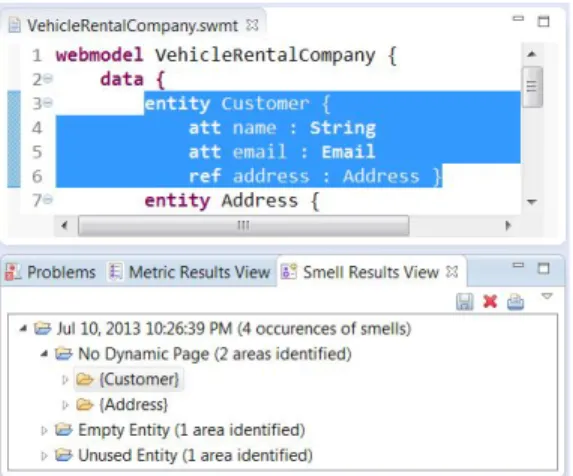Click the {Customer} folder icon
This screenshot has height=476, width=573.
tap(85, 380)
